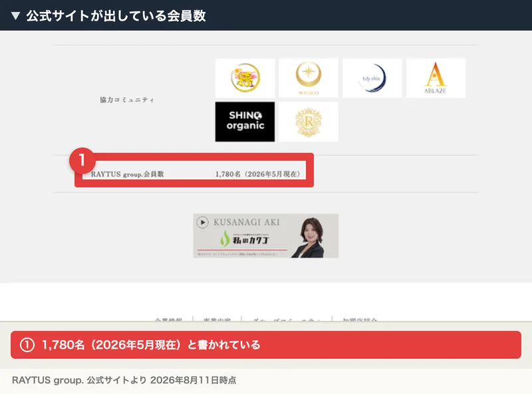Select the RAYTUS group.会員数 label
The image size is (532, 394).
[x=128, y=174]
